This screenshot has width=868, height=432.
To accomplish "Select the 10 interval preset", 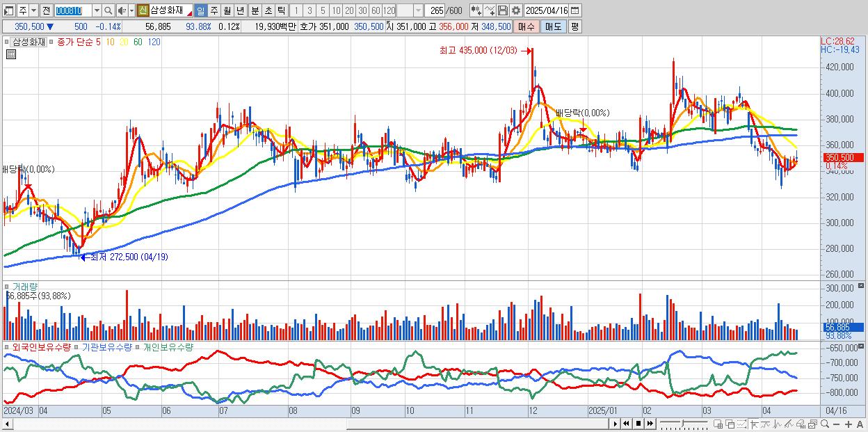I will coord(336,10).
